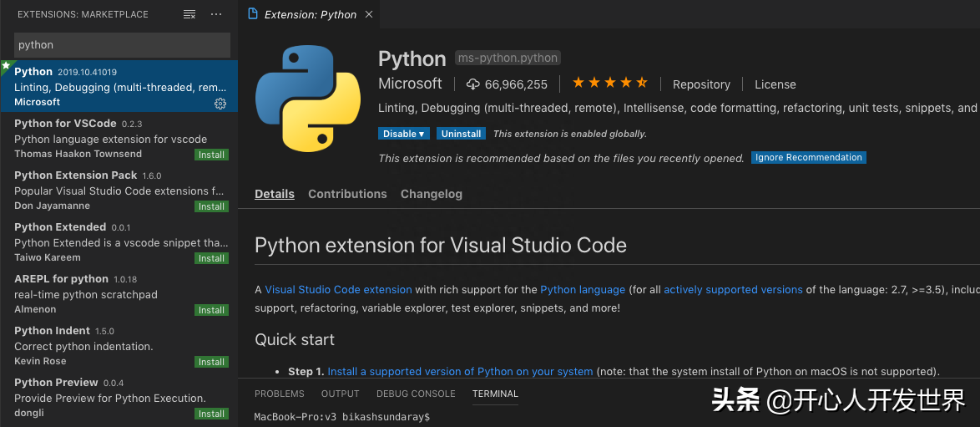Open actively supported versions link
This screenshot has height=427, width=980.
(733, 289)
